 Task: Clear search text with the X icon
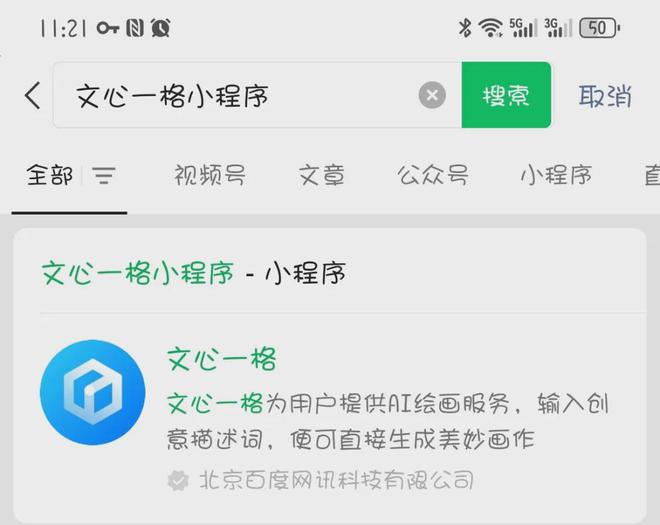432,95
